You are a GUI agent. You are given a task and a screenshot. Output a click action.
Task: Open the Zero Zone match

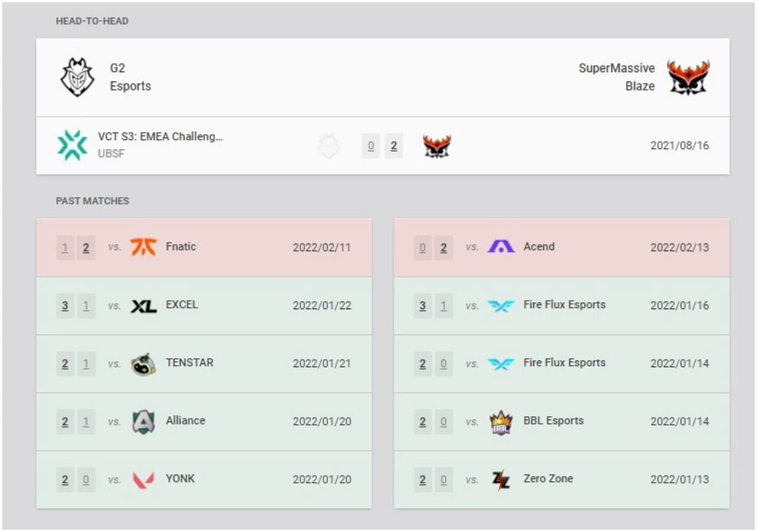561,479
